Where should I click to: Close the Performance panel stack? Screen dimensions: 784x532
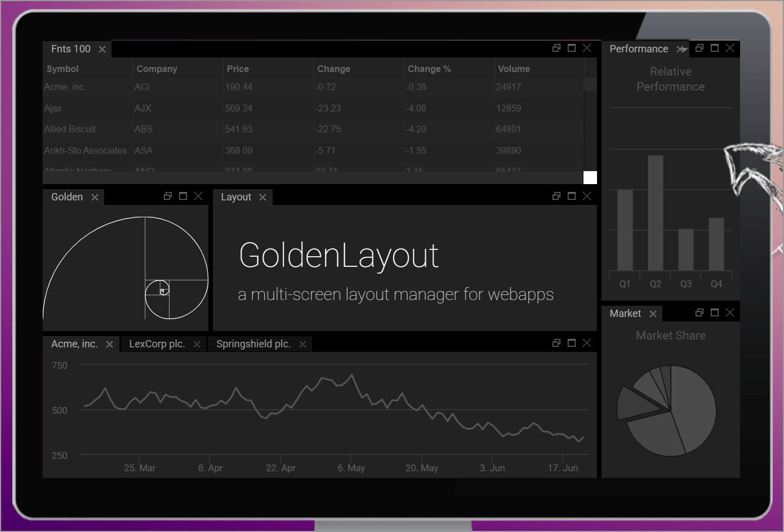tap(730, 48)
